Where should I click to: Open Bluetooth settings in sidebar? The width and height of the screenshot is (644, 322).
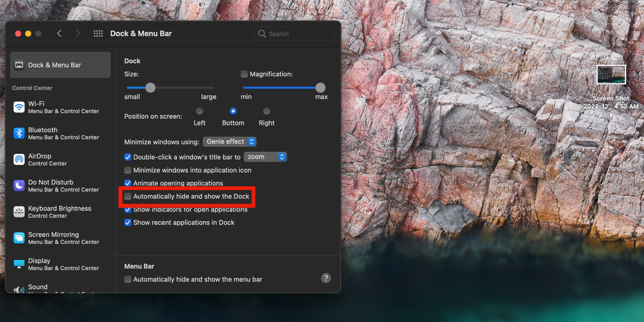(60, 133)
